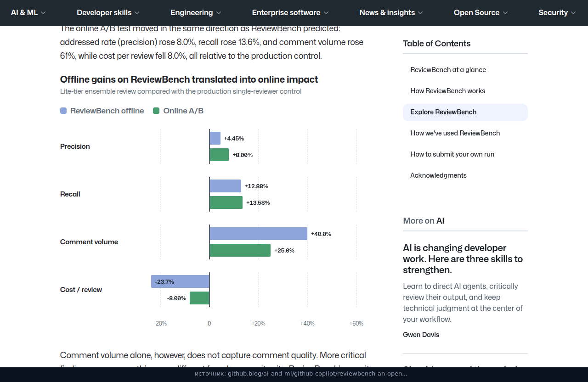Click the Table of Contents heading
The width and height of the screenshot is (588, 382).
pos(437,44)
